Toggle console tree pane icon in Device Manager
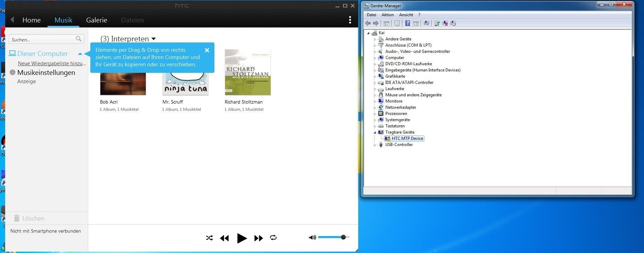Viewport: 644px width, 253px height. point(386,23)
